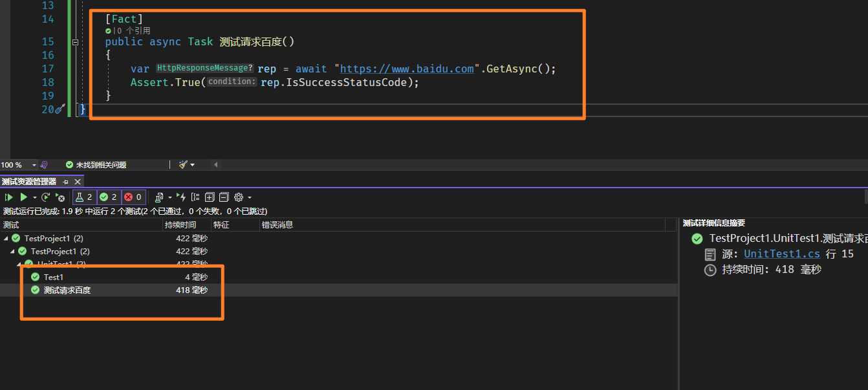This screenshot has width=868, height=390.
Task: Toggle the failed tests filter with red X
Action: coord(133,197)
